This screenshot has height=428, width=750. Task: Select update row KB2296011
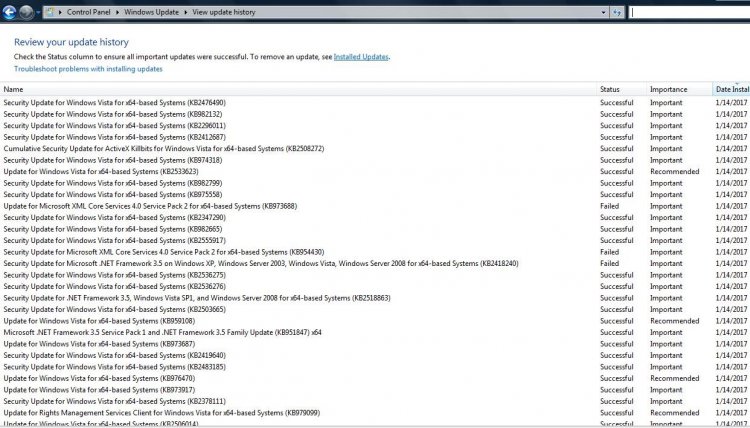(375, 125)
